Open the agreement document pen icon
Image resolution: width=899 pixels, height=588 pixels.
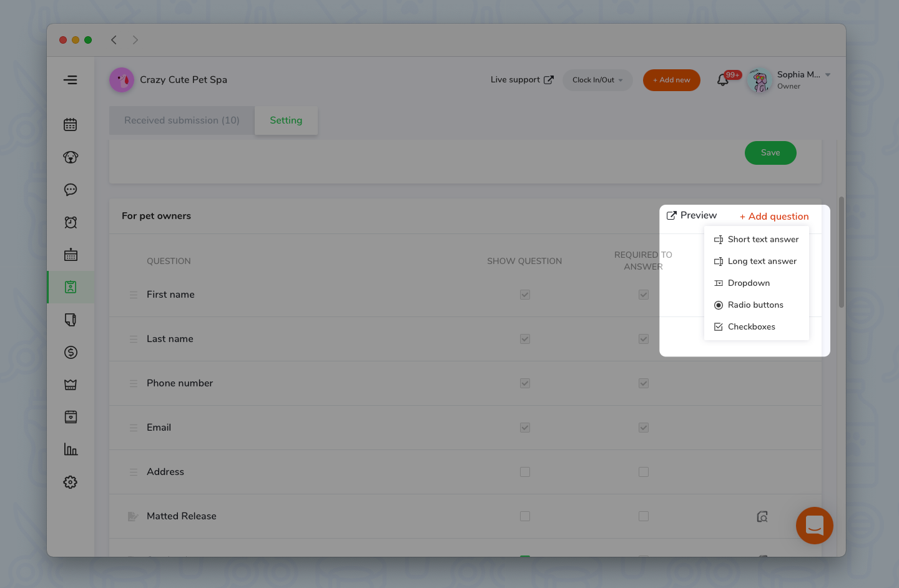[71, 320]
